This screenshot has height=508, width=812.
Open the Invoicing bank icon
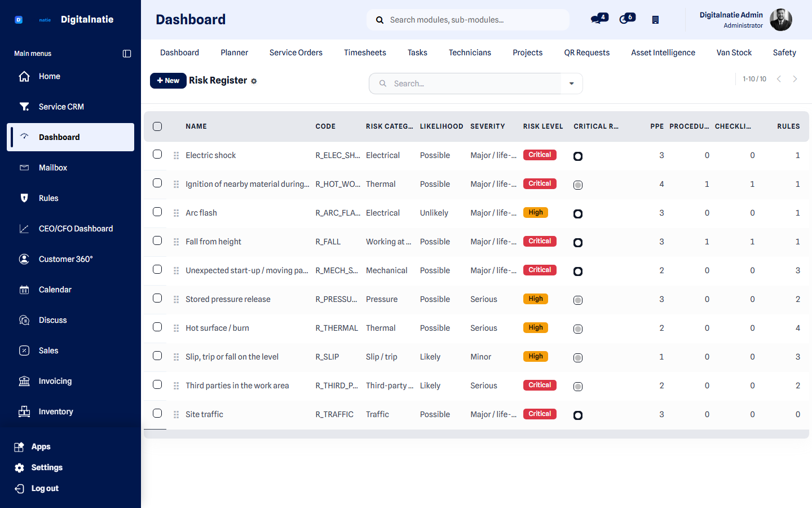pyautogui.click(x=24, y=381)
